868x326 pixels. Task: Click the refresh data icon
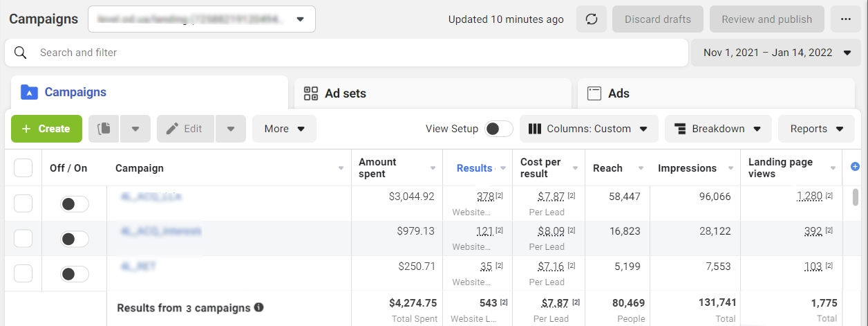591,19
